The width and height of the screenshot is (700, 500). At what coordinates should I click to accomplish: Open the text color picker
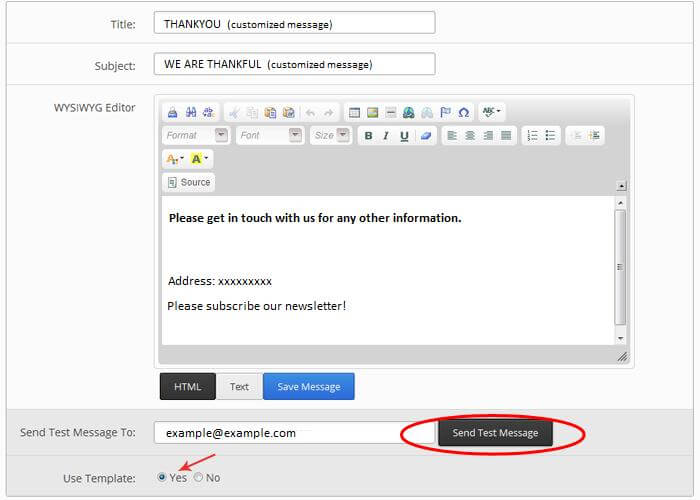tap(175, 159)
